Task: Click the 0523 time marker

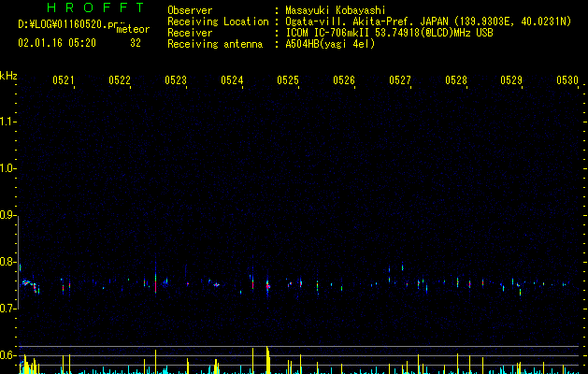Action: (x=176, y=80)
